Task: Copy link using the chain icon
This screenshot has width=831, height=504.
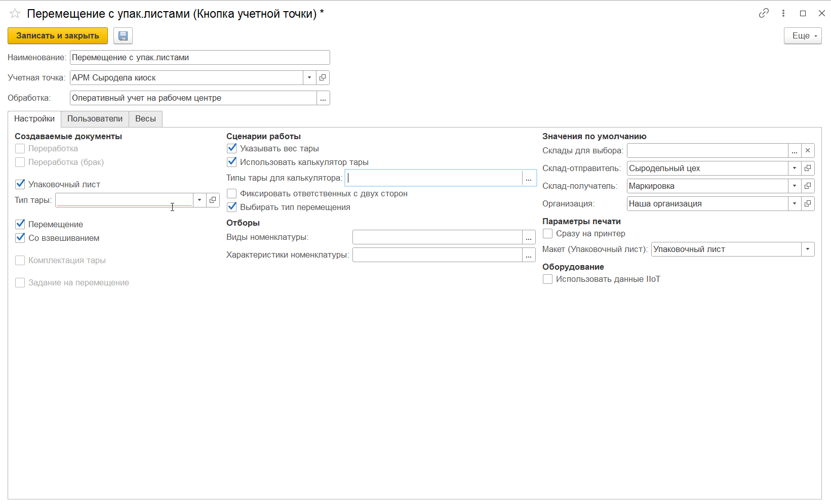Action: pos(764,13)
